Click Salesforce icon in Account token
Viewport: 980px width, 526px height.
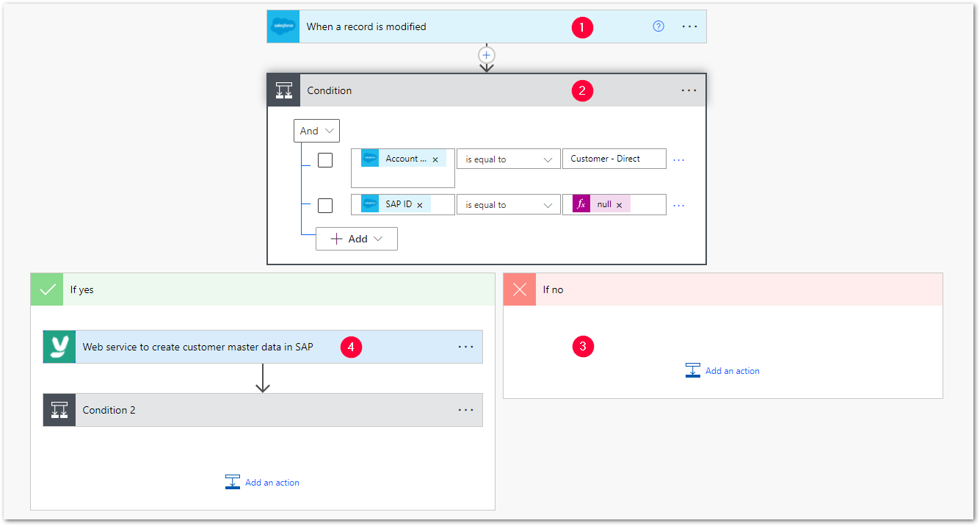pyautogui.click(x=370, y=159)
